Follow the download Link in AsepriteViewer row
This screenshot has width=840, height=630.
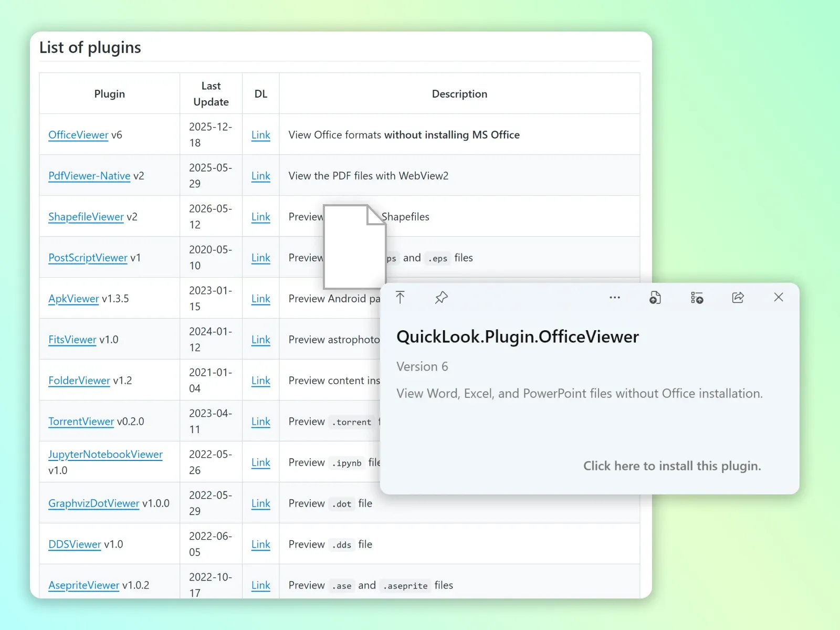coord(261,585)
